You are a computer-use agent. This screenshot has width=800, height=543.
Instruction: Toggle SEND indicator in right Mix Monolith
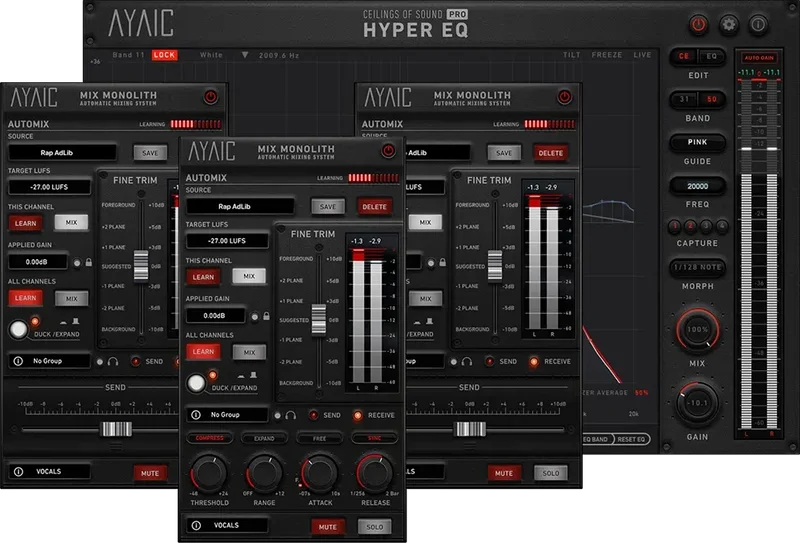pos(490,361)
